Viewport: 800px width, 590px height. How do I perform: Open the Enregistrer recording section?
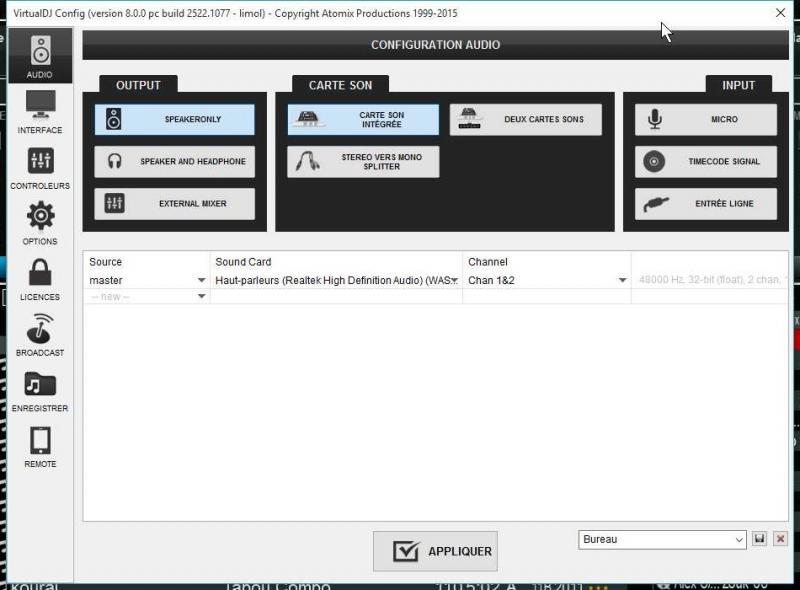40,390
